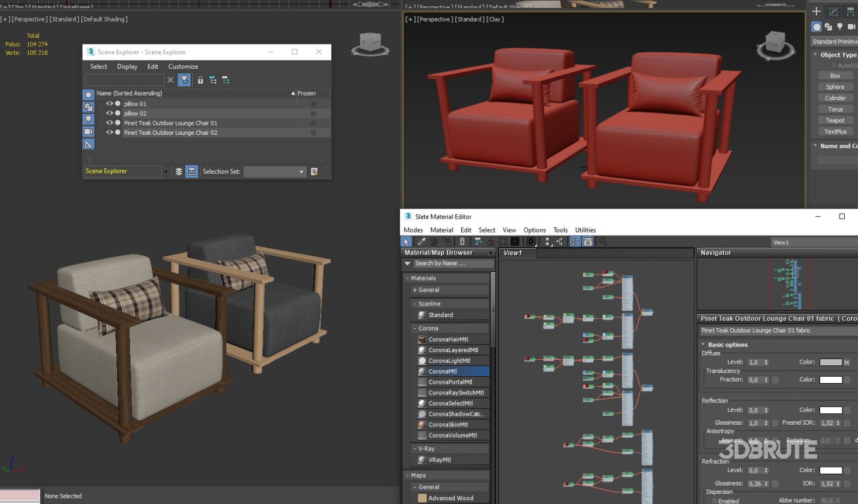This screenshot has width=858, height=504.
Task: Click the Teapot primitive button
Action: click(835, 120)
